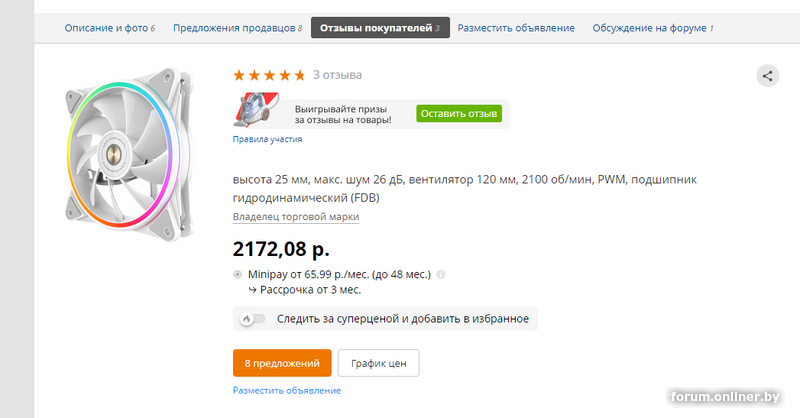Image resolution: width=800 pixels, height=418 pixels.
Task: Click the installment arrow icon
Action: pyautogui.click(x=252, y=290)
